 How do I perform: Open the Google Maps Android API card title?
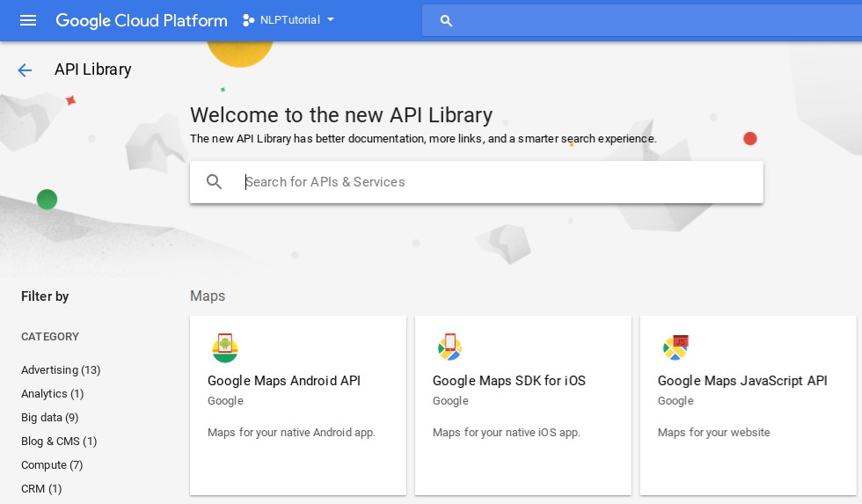coord(283,380)
